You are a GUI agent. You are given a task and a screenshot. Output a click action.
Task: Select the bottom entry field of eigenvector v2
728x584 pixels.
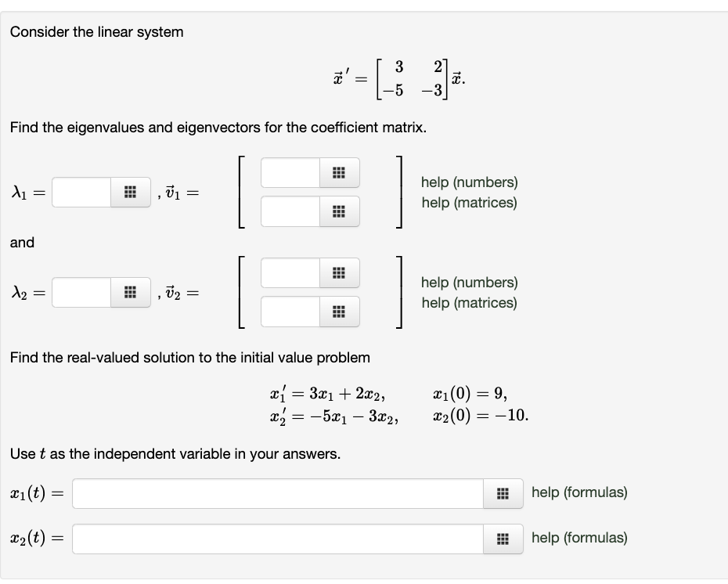click(x=290, y=311)
